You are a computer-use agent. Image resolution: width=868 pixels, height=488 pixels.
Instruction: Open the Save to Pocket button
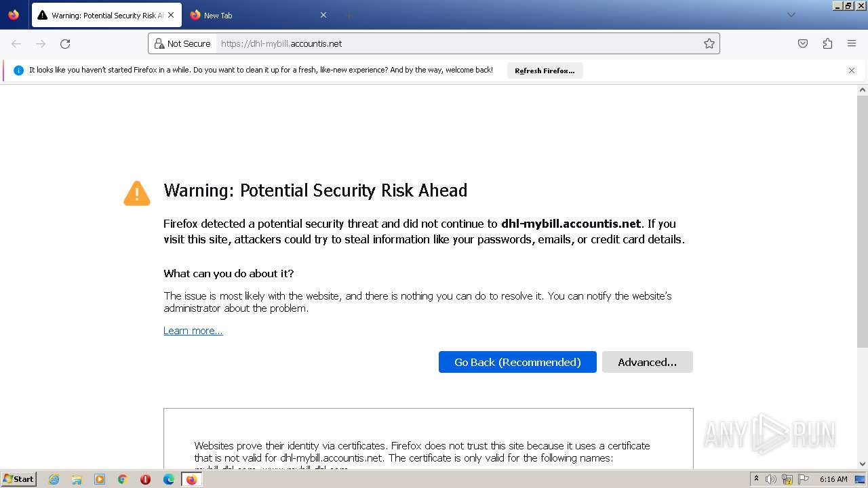pos(803,44)
